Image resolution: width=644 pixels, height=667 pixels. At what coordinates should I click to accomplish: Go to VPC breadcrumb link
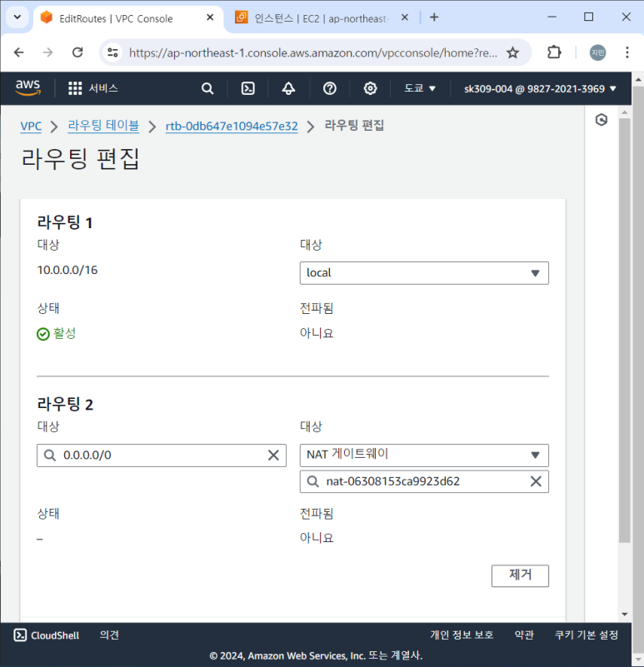point(31,127)
